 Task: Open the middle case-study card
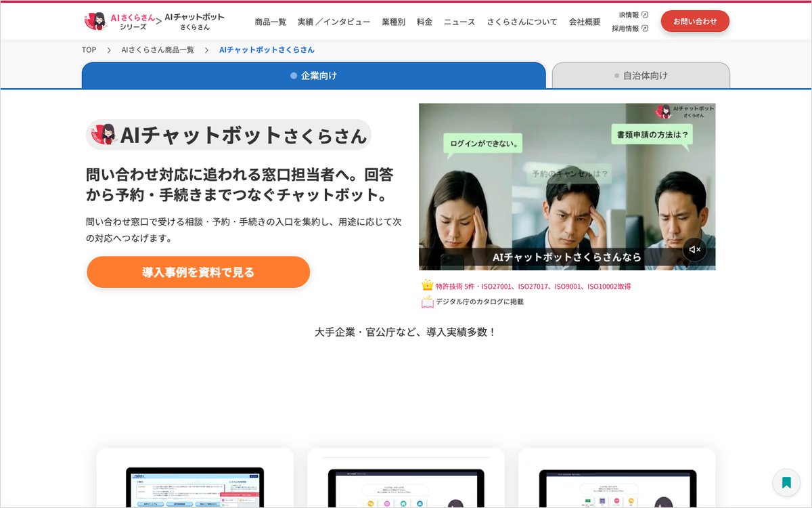406,478
